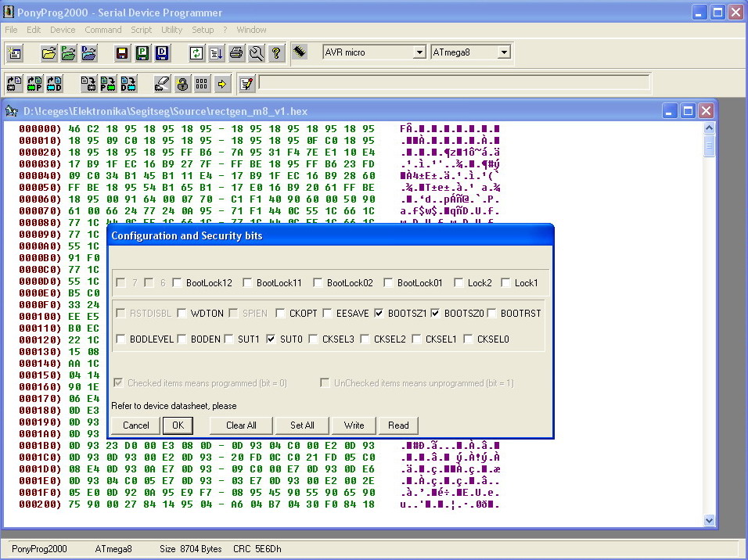Click the Write data memory (D) icon
Image resolution: width=748 pixels, height=560 pixels.
(x=128, y=84)
